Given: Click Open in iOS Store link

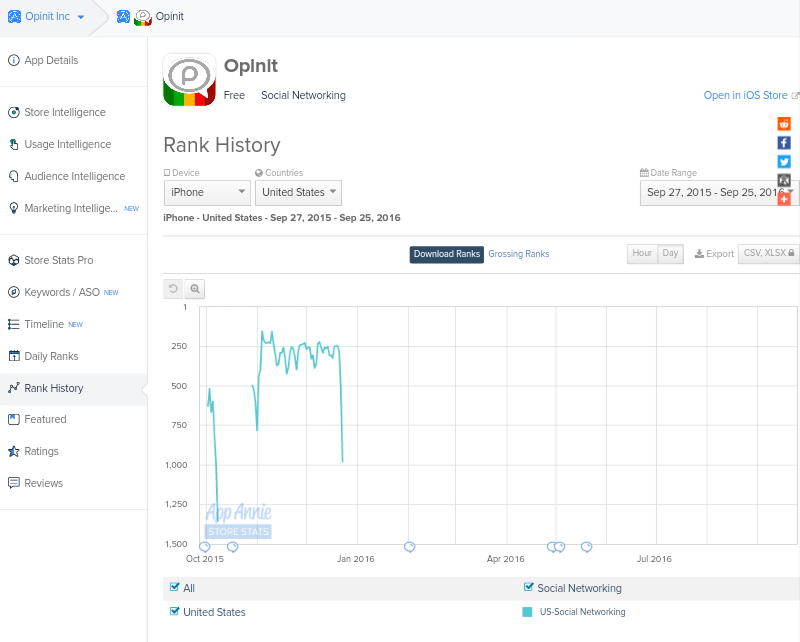Looking at the screenshot, I should [x=746, y=96].
